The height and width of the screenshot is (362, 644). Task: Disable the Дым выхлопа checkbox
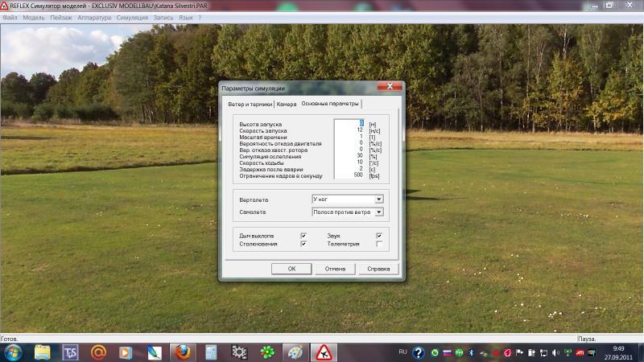pos(303,236)
